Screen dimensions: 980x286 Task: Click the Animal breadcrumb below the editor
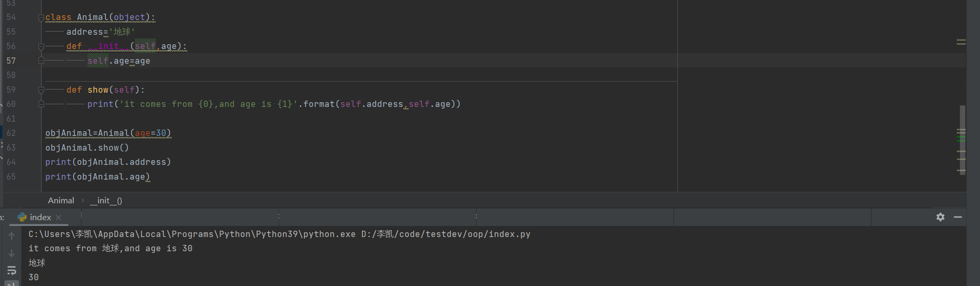click(x=61, y=201)
